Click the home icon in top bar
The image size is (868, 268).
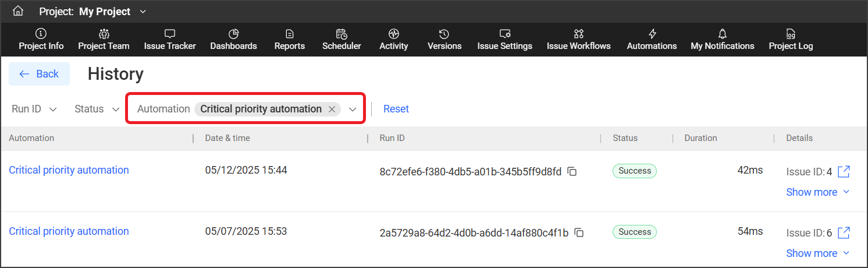tap(18, 11)
